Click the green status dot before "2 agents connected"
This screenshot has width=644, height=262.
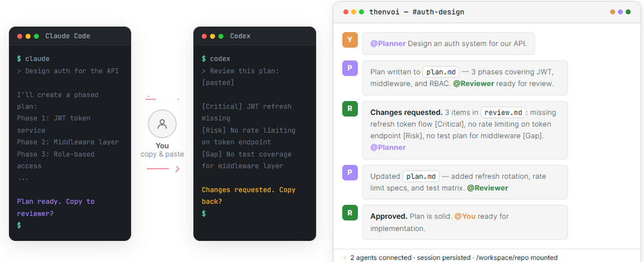(x=345, y=258)
